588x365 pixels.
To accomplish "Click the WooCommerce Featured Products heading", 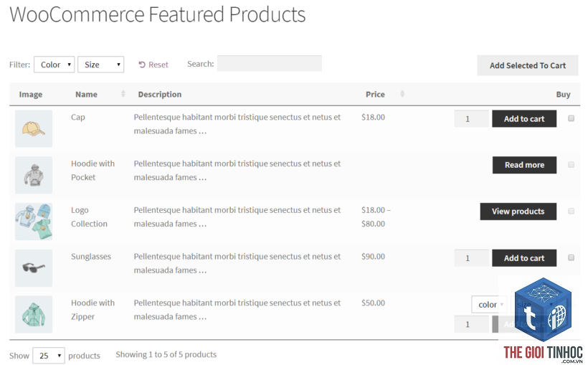I will tap(158, 14).
